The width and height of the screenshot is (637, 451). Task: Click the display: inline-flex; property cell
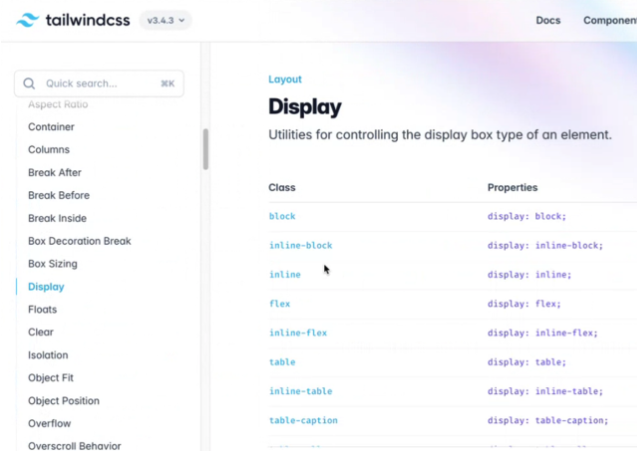(x=542, y=333)
